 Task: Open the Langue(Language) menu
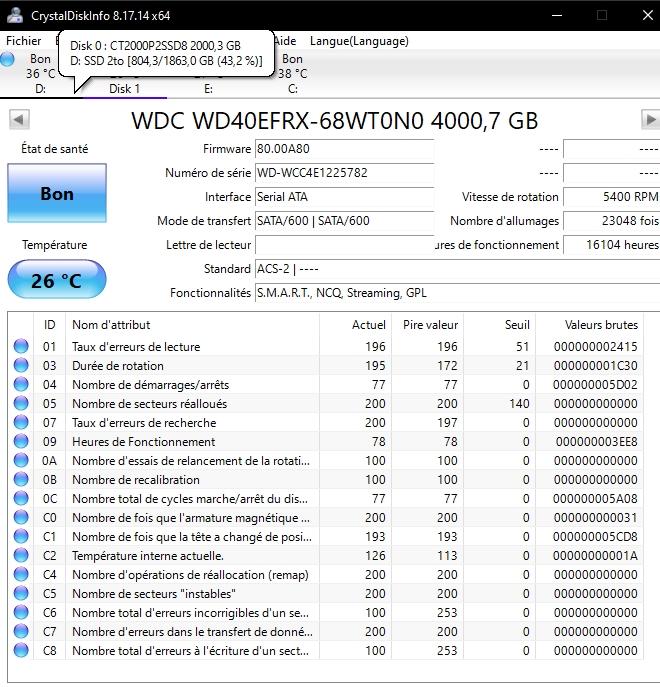click(359, 41)
